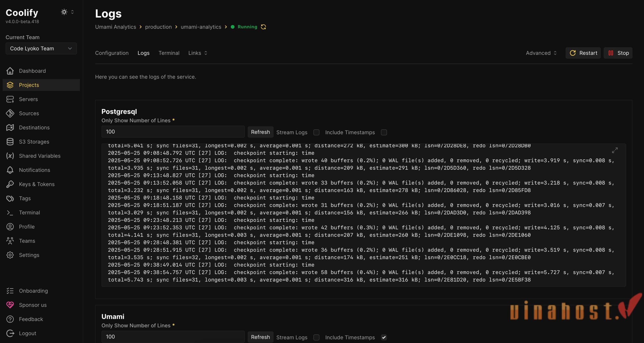Open Servers from the sidebar
Image resolution: width=644 pixels, height=343 pixels.
click(41, 99)
